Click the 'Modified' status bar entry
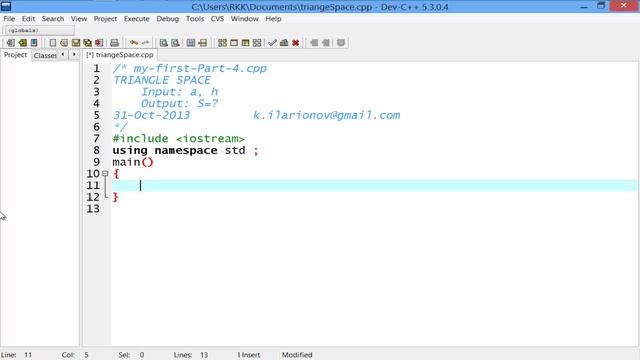Image resolution: width=640 pixels, height=360 pixels. click(x=297, y=355)
